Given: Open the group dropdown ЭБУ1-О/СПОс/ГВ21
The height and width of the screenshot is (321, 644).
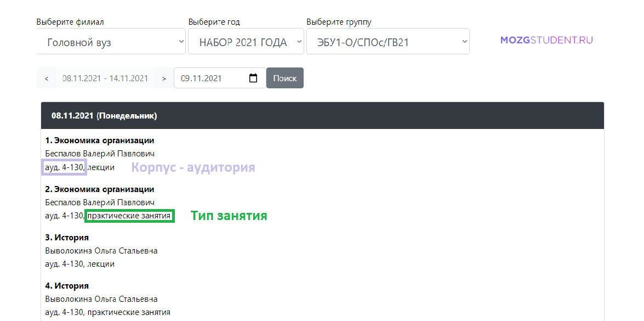Looking at the screenshot, I should click(x=387, y=41).
